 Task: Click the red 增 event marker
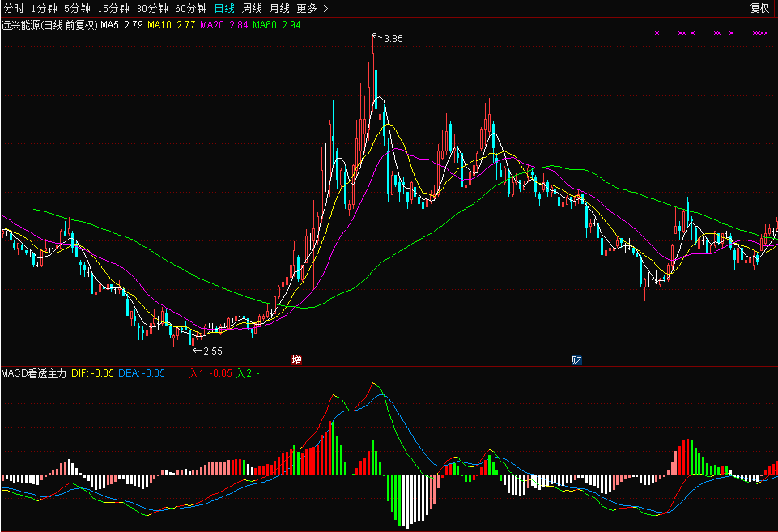(x=297, y=360)
